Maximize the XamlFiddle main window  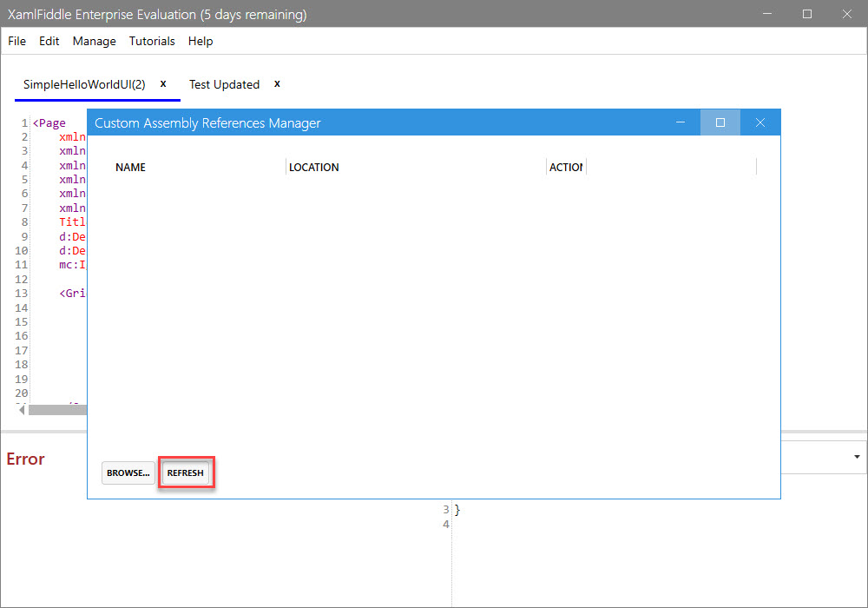coord(807,14)
